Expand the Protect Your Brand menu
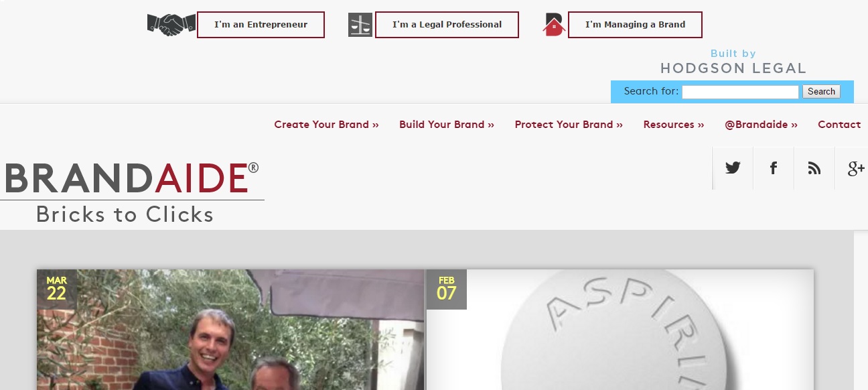 tap(569, 125)
